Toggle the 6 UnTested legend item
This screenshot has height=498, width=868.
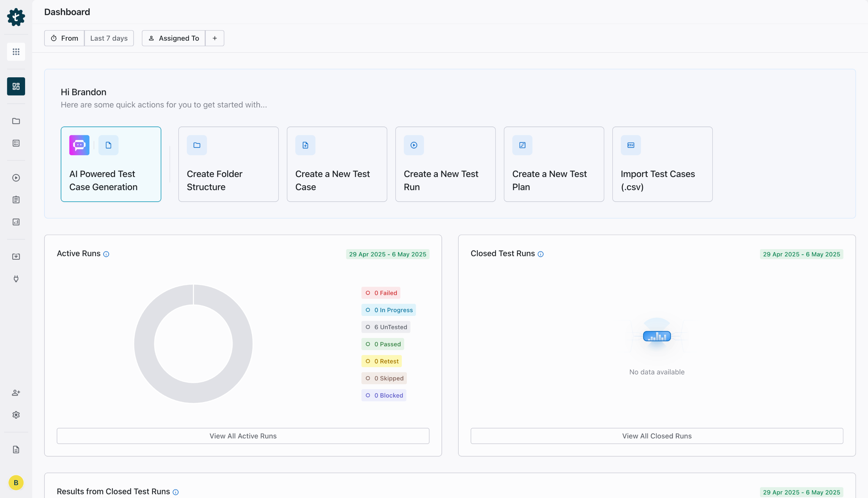pyautogui.click(x=386, y=327)
